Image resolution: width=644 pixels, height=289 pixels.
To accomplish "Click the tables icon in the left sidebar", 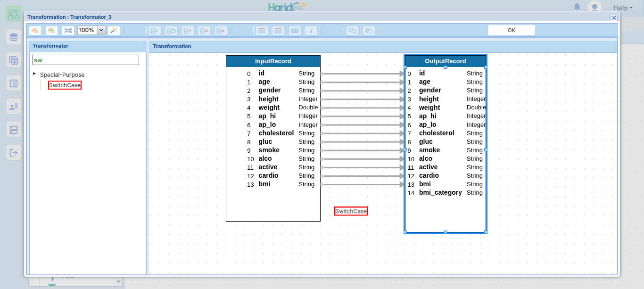I will coord(14,60).
